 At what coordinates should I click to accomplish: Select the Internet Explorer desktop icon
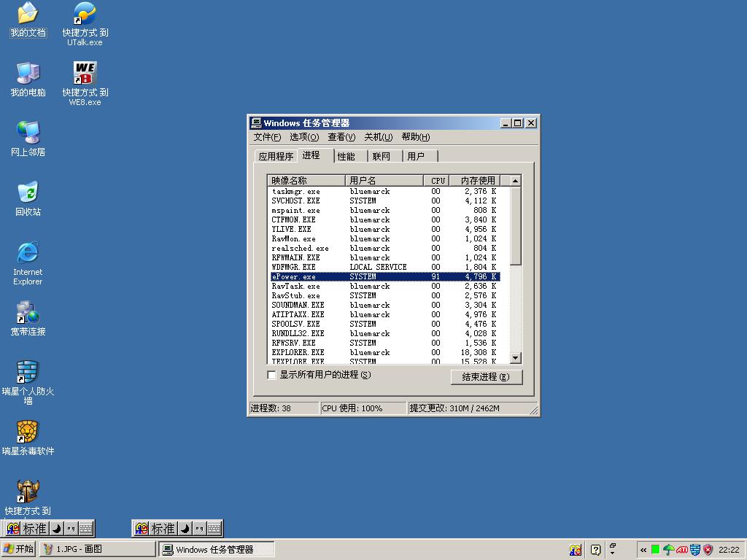click(x=28, y=263)
